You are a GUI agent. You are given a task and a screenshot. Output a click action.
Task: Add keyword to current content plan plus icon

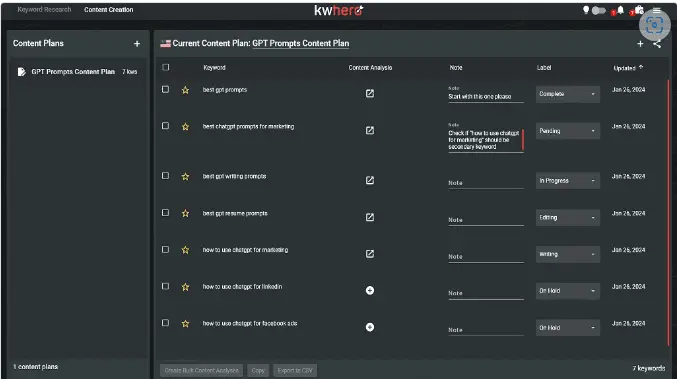tap(640, 44)
